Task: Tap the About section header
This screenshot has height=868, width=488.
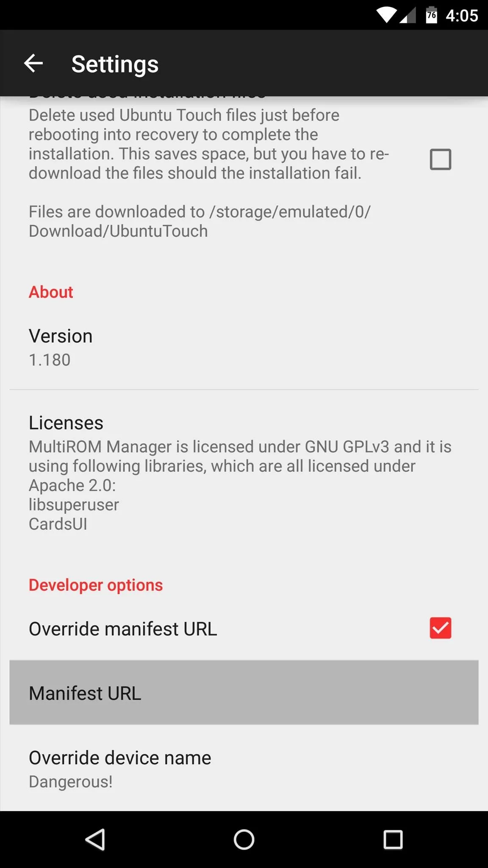Action: [51, 292]
